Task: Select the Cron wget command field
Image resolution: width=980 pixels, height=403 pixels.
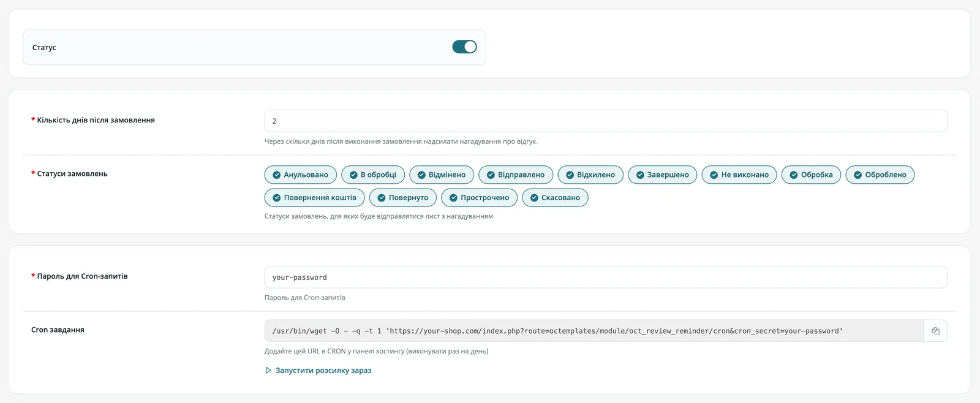Action: [x=594, y=331]
